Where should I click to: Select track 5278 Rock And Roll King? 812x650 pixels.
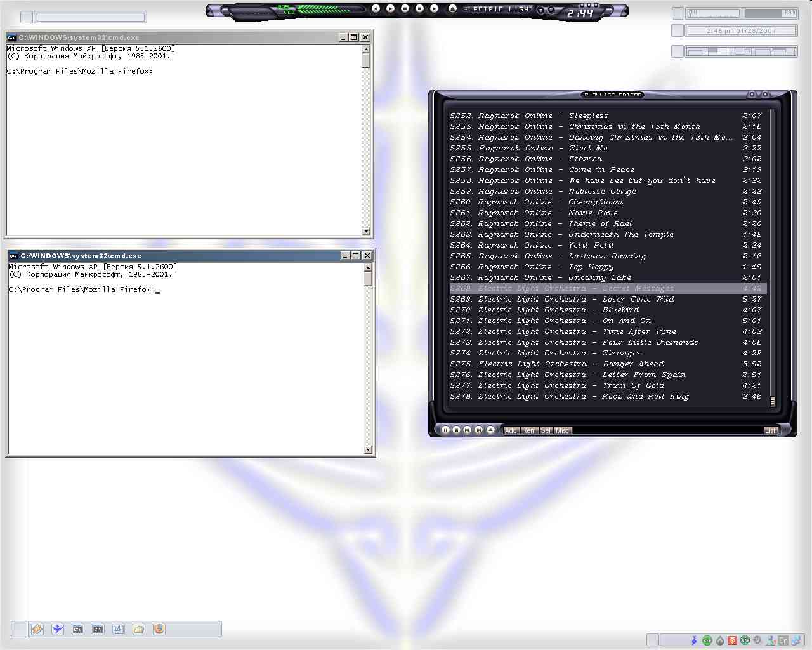[x=606, y=396]
